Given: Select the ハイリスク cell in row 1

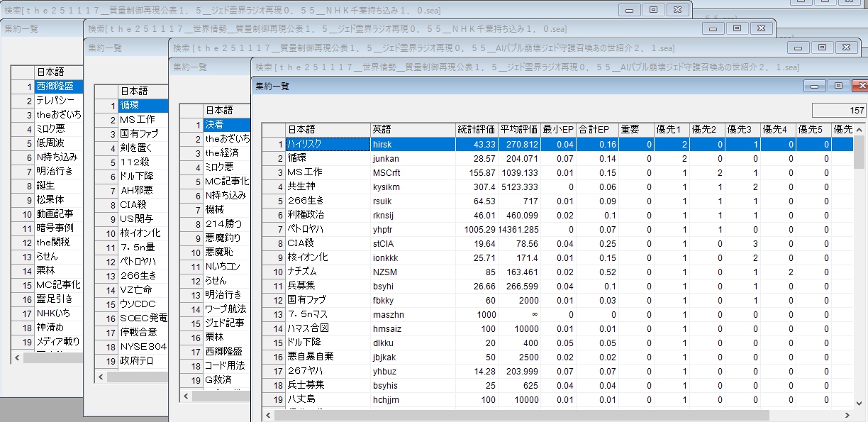Looking at the screenshot, I should point(327,144).
